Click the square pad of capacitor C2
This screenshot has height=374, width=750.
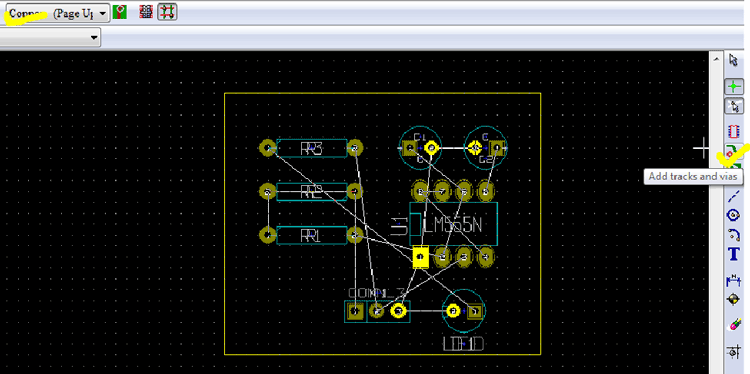tap(497, 148)
